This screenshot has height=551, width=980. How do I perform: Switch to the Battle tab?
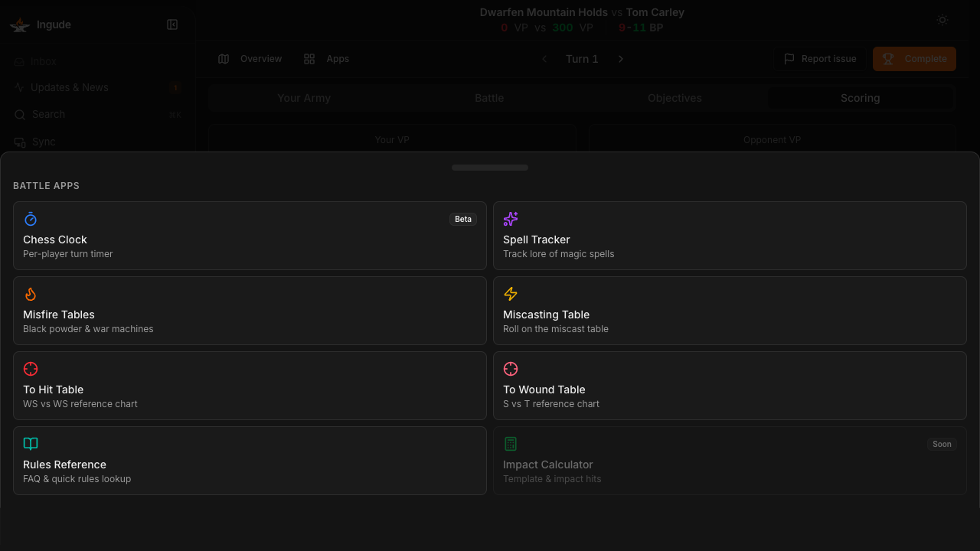489,98
